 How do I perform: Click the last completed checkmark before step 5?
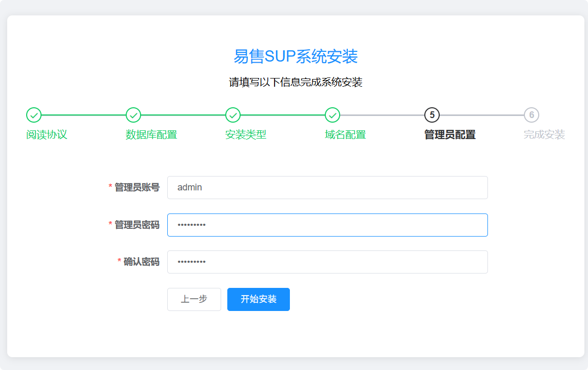point(332,116)
